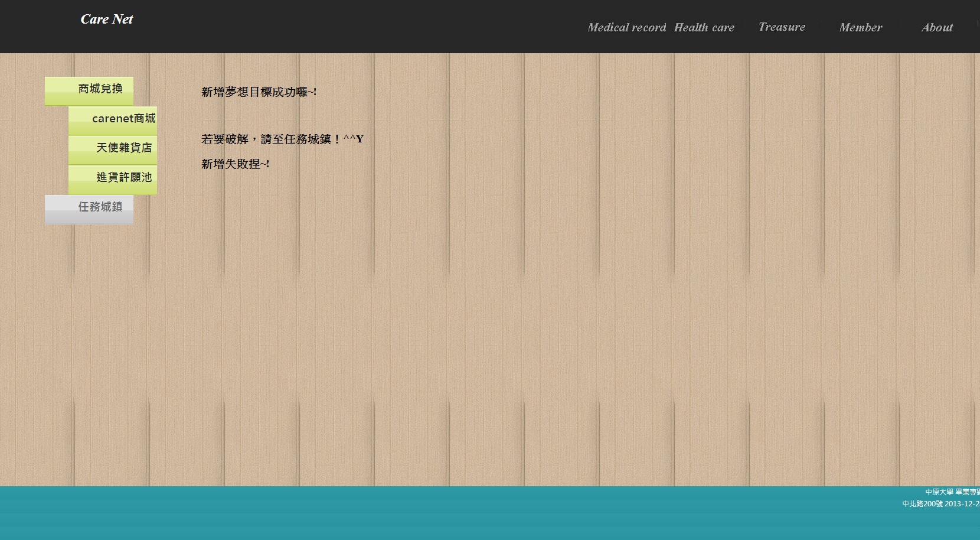Click the cut-off item right of About
The image size is (980, 540).
point(978,25)
